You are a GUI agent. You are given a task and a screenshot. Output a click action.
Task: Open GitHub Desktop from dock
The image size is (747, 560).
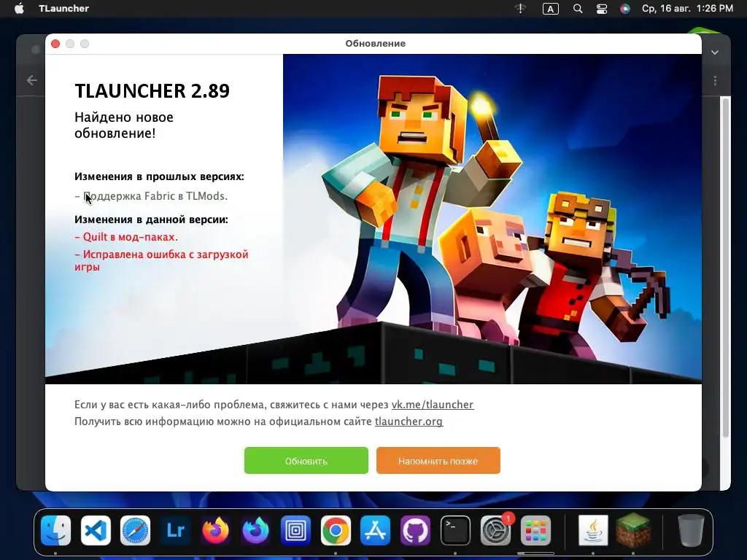pos(415,530)
